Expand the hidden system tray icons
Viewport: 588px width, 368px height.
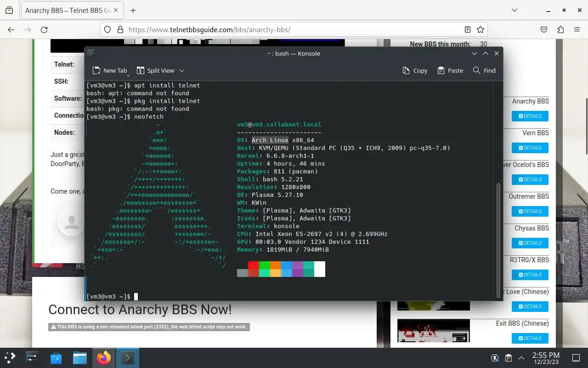coord(521,358)
